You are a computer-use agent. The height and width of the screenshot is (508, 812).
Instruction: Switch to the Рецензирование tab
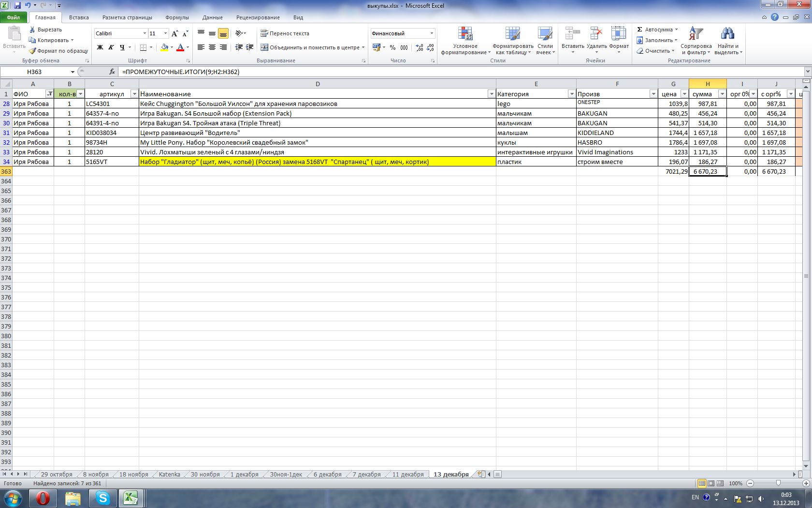point(258,17)
